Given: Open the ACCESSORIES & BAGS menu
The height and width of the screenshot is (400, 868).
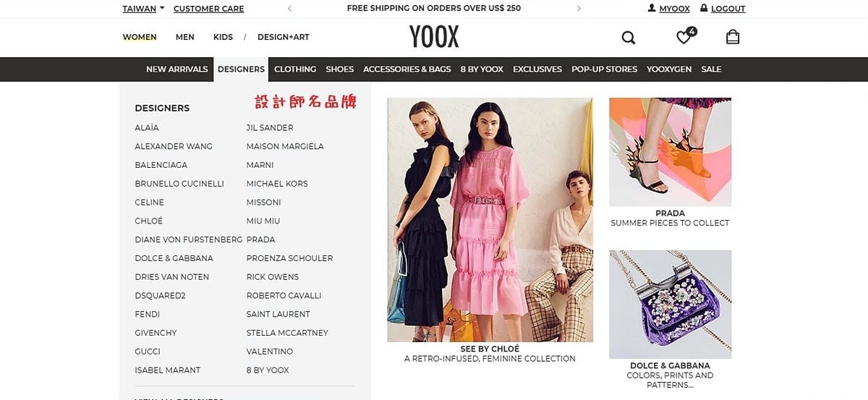Looking at the screenshot, I should tap(407, 69).
